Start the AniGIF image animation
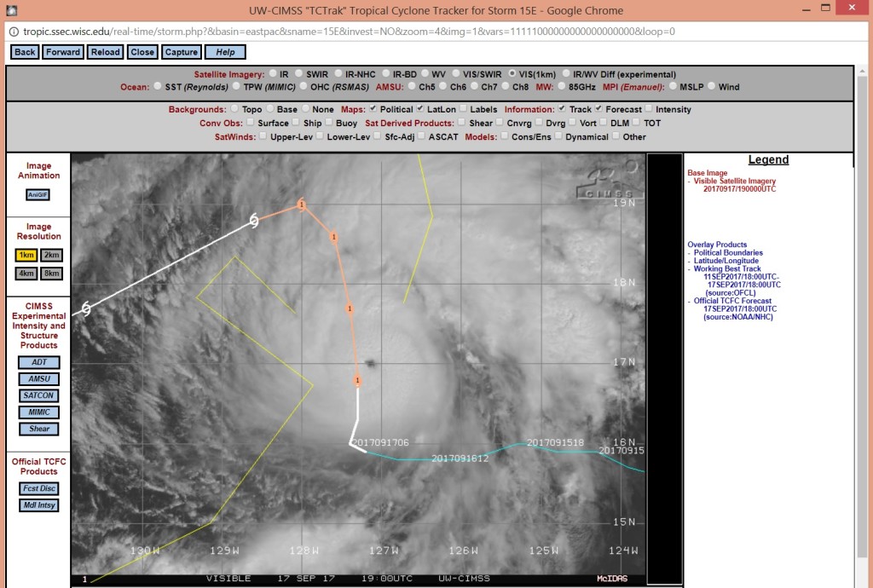The height and width of the screenshot is (588, 873). pyautogui.click(x=38, y=193)
